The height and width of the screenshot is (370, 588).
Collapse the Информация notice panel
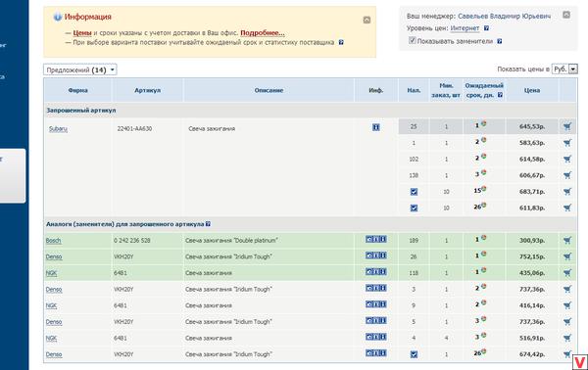point(367,20)
